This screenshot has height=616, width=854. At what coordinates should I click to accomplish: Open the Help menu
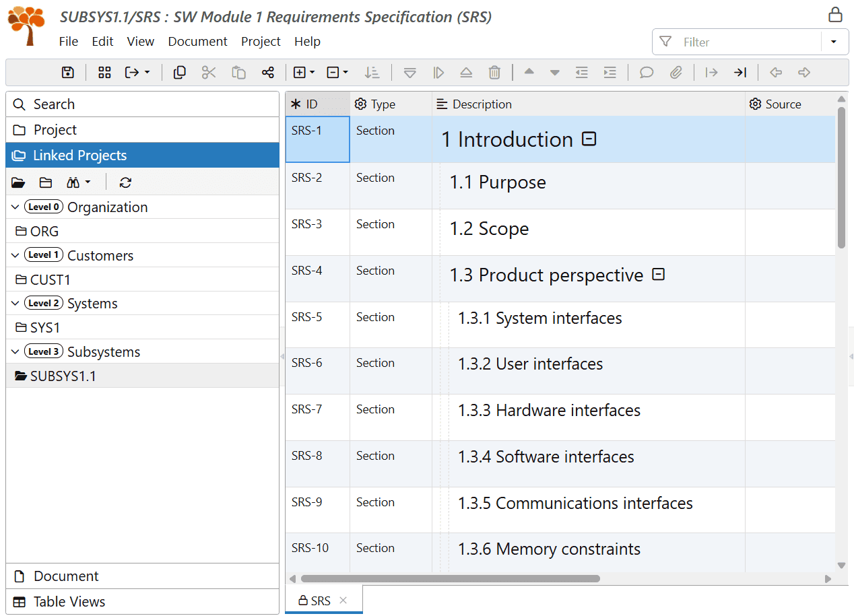click(x=307, y=41)
